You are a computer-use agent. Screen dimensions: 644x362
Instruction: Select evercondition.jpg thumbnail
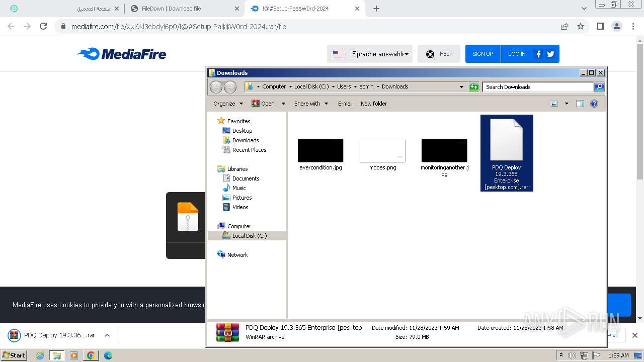tap(320, 151)
